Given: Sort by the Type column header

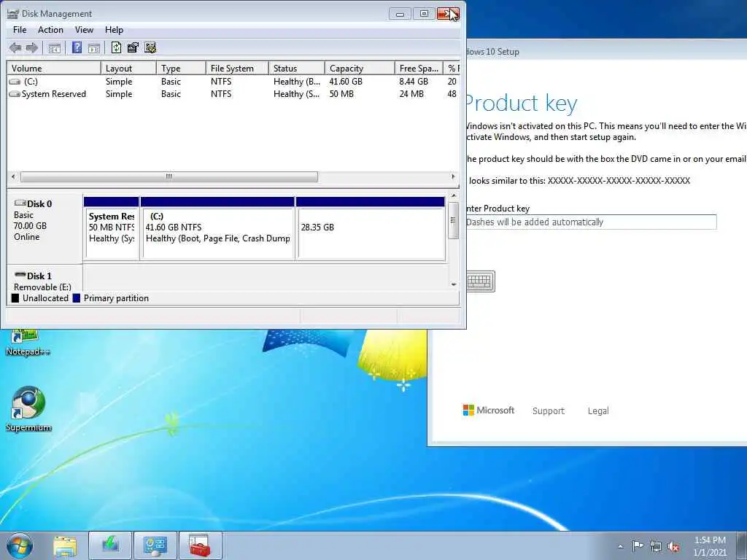Looking at the screenshot, I should click(x=181, y=68).
